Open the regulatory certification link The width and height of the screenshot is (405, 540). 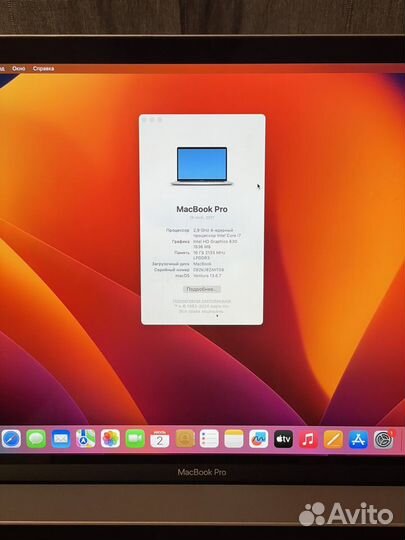[x=201, y=301]
